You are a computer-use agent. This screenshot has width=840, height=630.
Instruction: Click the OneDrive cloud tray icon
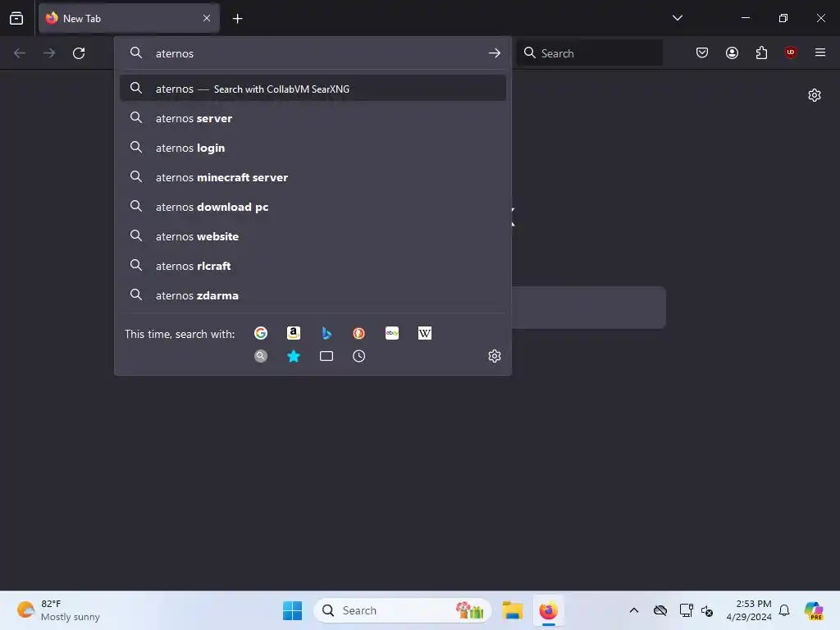tap(660, 610)
